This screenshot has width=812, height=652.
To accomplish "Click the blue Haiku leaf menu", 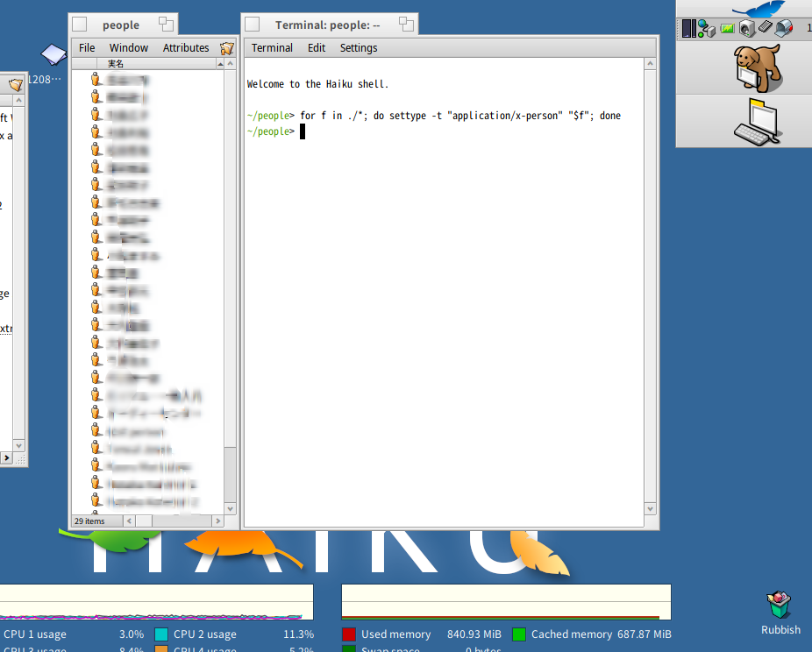I will pos(757,9).
